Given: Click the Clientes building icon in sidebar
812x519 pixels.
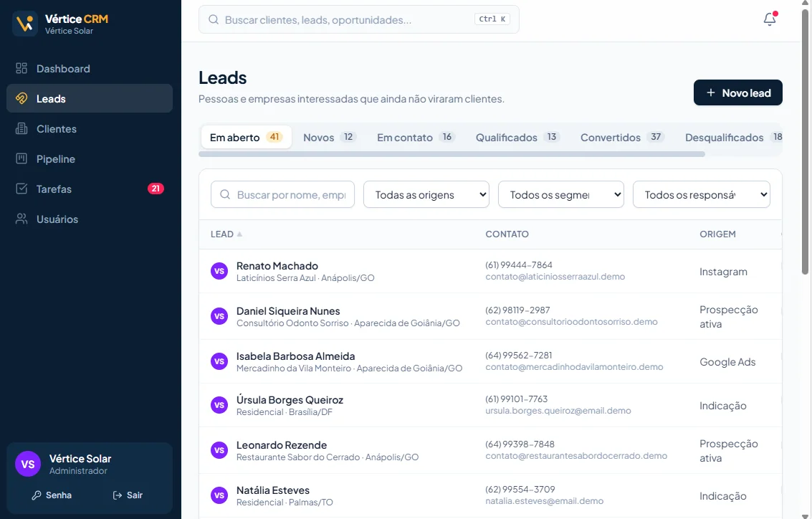Looking at the screenshot, I should [x=22, y=128].
